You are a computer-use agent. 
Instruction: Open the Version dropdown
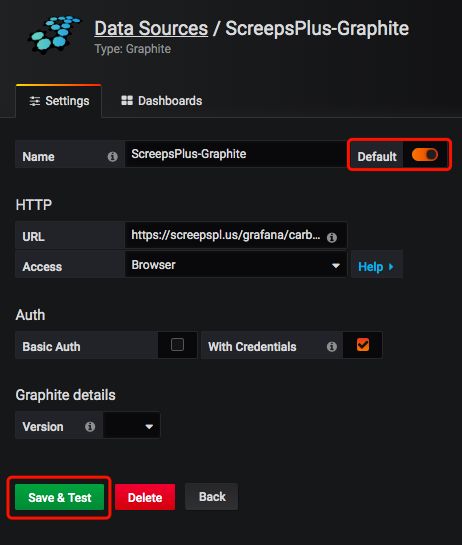click(x=131, y=425)
